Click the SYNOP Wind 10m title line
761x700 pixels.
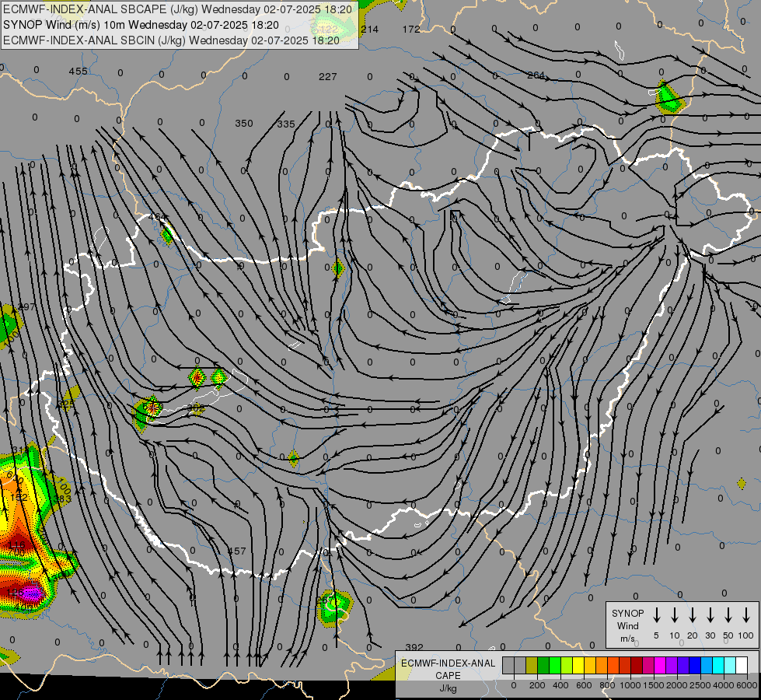pyautogui.click(x=141, y=25)
